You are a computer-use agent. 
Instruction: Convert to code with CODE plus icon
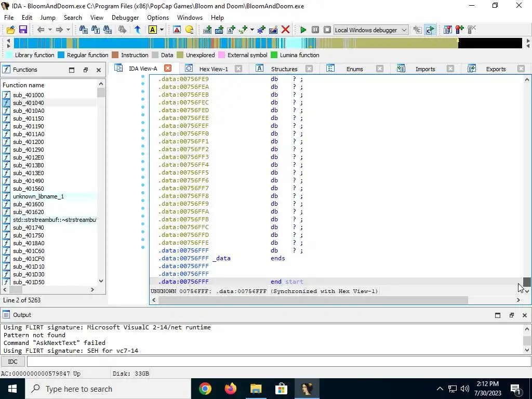pyautogui.click(x=207, y=30)
